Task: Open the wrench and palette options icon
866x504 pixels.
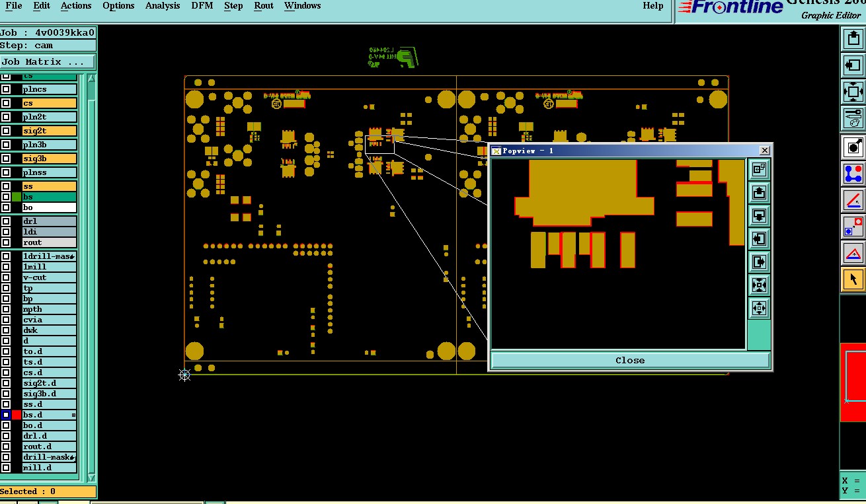Action: (x=853, y=118)
